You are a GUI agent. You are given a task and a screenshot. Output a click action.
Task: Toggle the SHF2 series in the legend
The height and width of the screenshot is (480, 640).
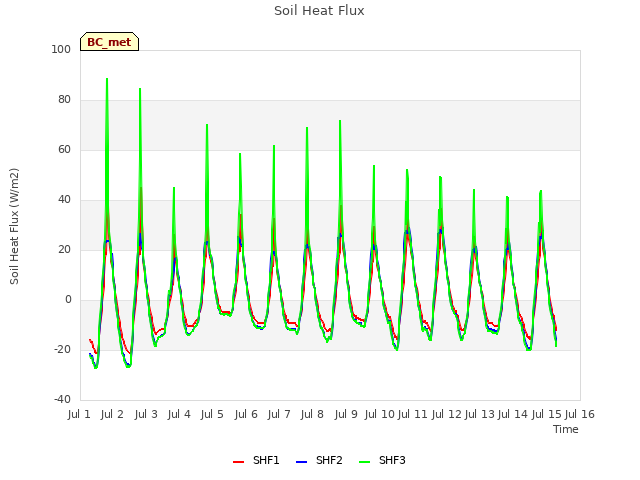[x=319, y=460]
